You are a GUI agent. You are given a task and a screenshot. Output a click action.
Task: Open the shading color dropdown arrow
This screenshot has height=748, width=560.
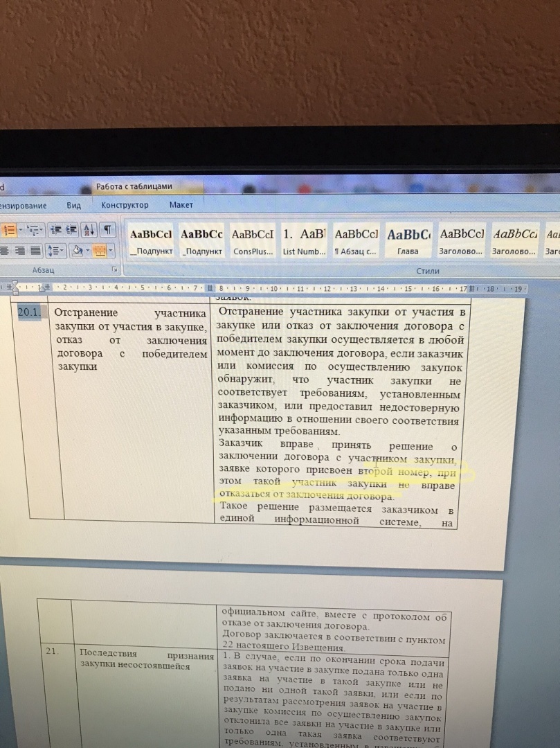88,250
